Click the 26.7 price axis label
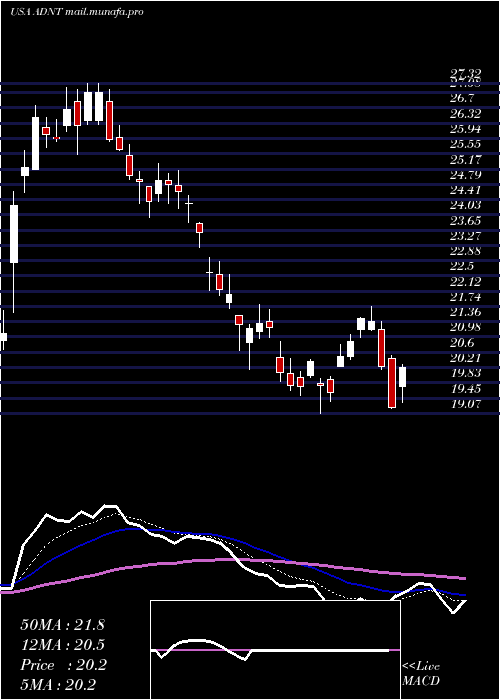Viewport: 500px width, 700px height. tap(462, 98)
